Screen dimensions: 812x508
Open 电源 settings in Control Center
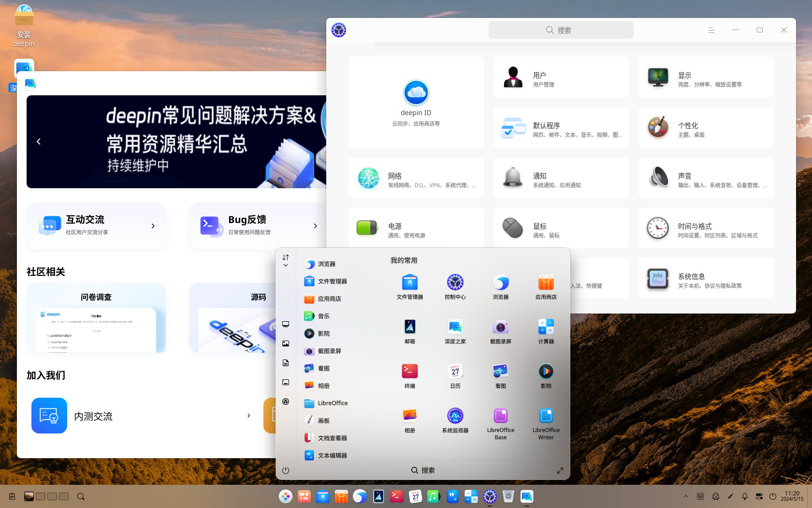click(416, 227)
